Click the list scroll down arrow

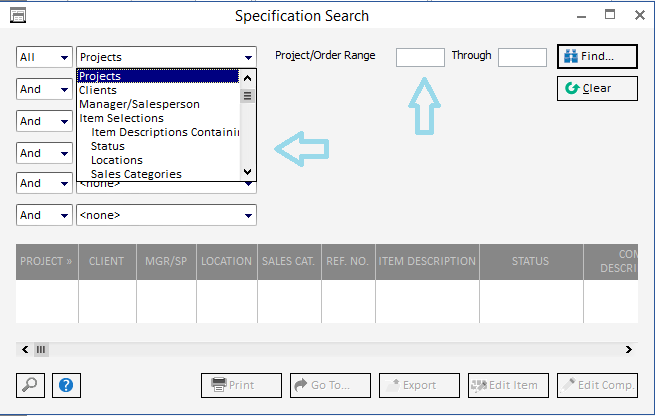(x=247, y=172)
